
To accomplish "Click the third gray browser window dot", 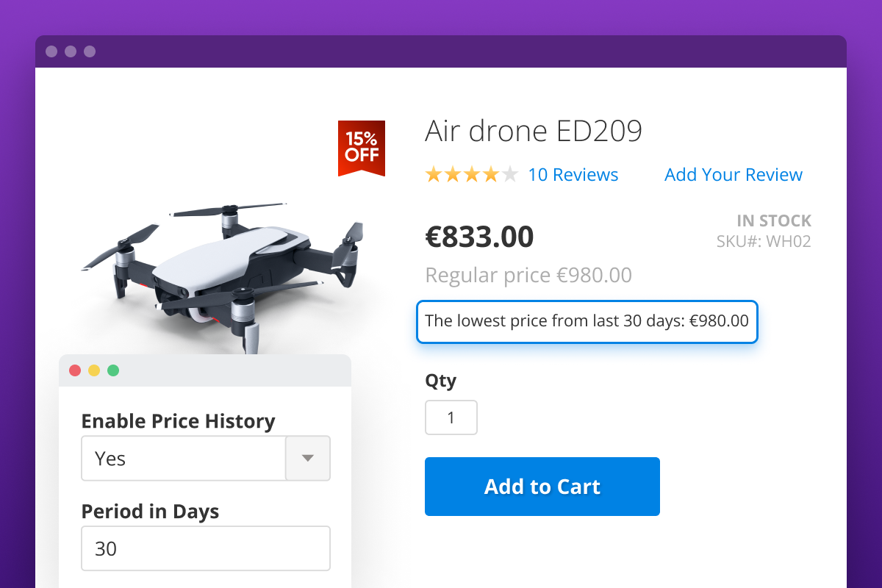I will (x=90, y=51).
